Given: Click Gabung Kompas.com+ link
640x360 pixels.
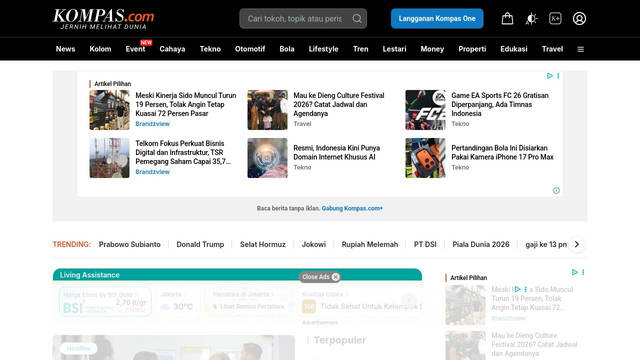Looking at the screenshot, I should point(352,208).
